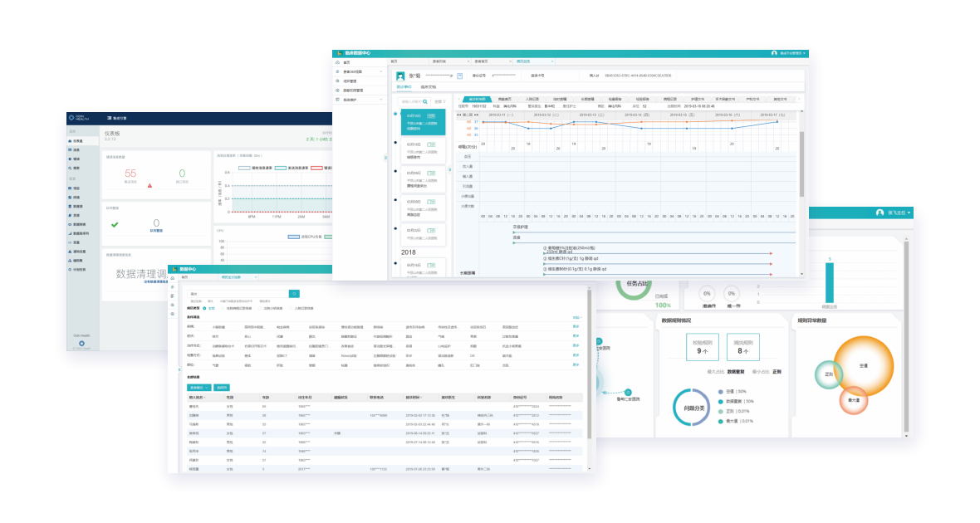Viewport: 980px width, 523px height.
Task: Select the 住院病程记录信息 radio option
Action: (223, 307)
